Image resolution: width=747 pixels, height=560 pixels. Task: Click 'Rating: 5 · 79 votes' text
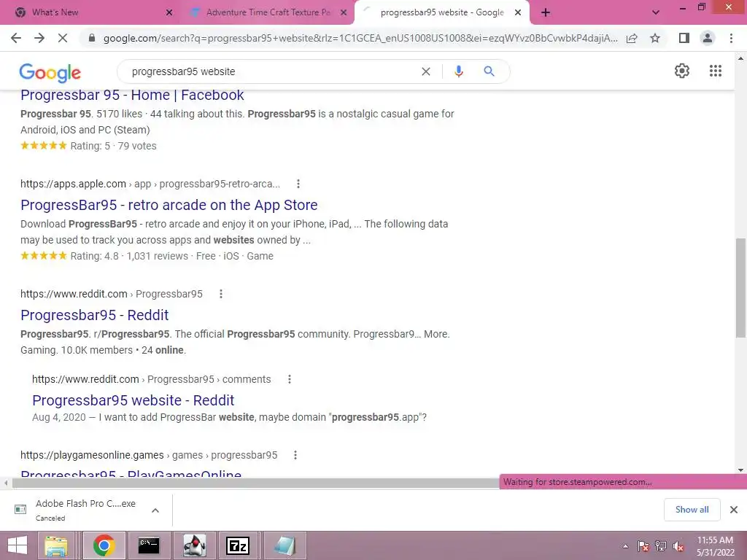click(x=113, y=146)
